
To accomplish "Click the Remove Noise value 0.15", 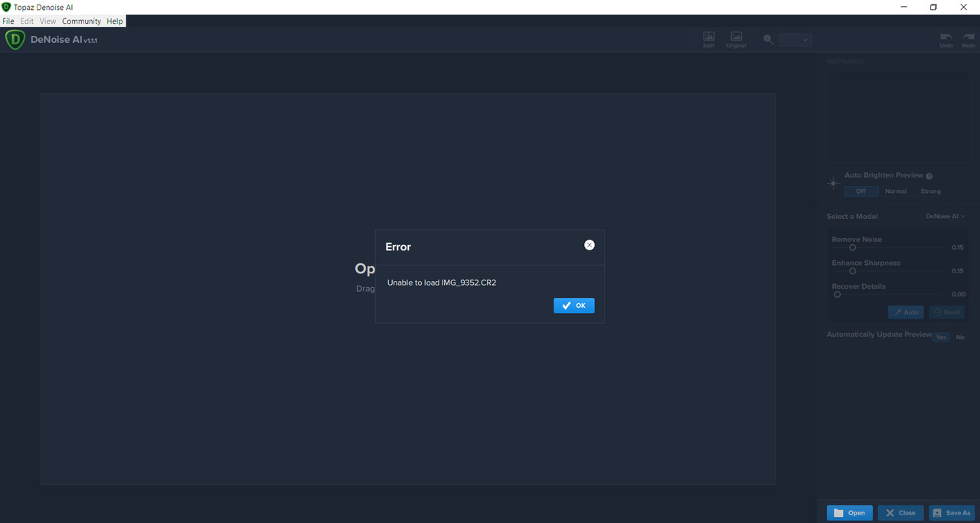I will tap(958, 247).
